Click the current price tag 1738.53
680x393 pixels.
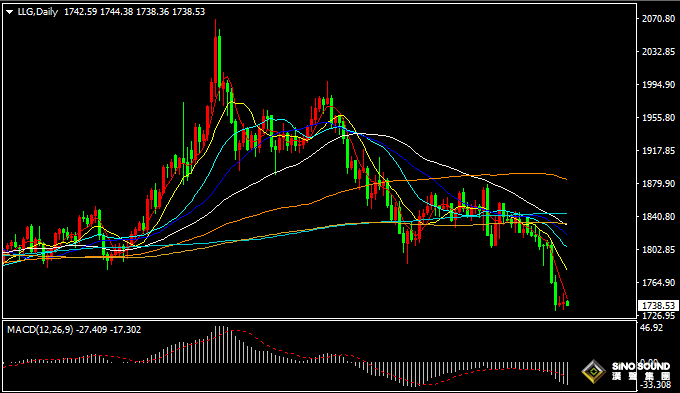658,306
